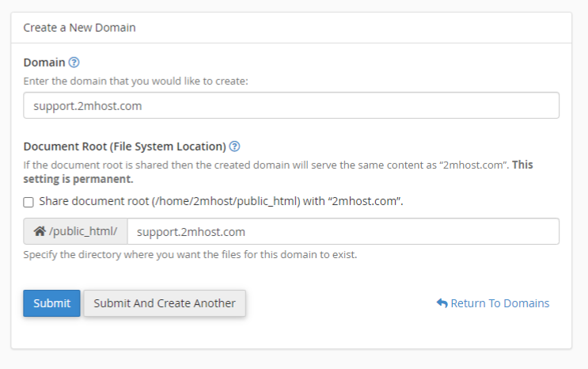Click the 'Specify the directory' helper text
The image size is (588, 369).
click(190, 255)
